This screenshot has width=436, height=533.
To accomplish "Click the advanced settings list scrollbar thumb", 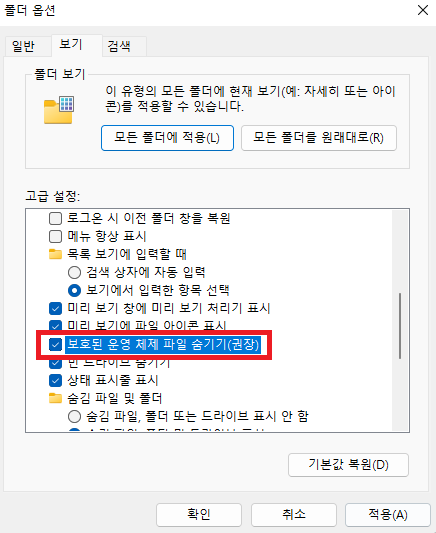I will (400, 326).
